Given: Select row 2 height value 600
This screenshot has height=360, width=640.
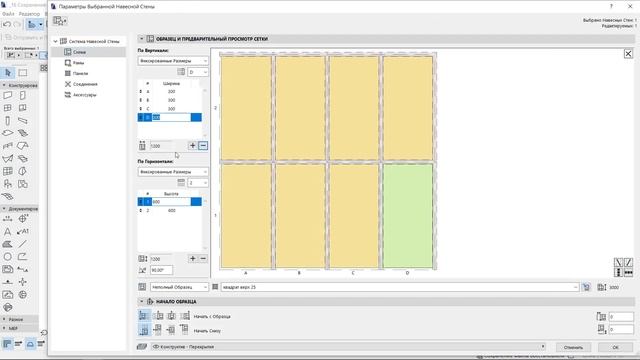Looking at the screenshot, I should (171, 211).
